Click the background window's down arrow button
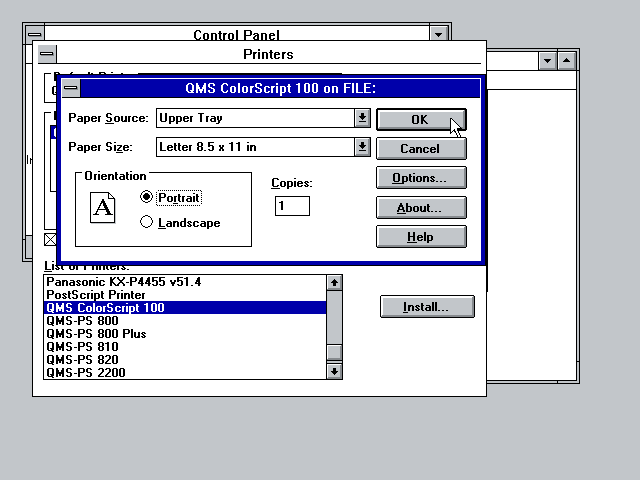The image size is (640, 480). click(x=547, y=61)
